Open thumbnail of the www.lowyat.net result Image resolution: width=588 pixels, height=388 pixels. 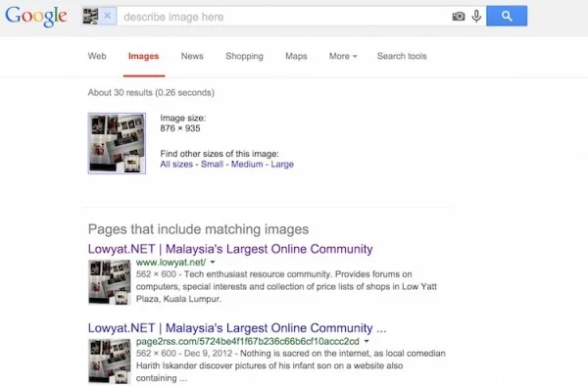click(110, 282)
